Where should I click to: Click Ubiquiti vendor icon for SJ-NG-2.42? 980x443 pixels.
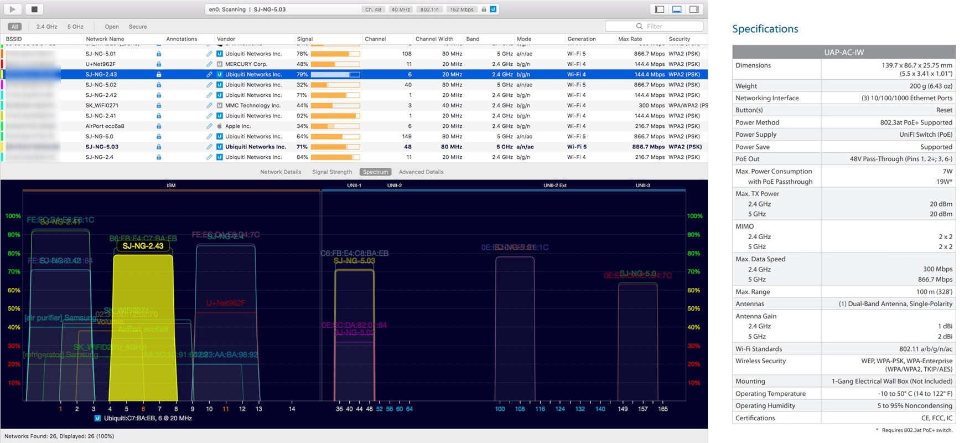click(220, 95)
